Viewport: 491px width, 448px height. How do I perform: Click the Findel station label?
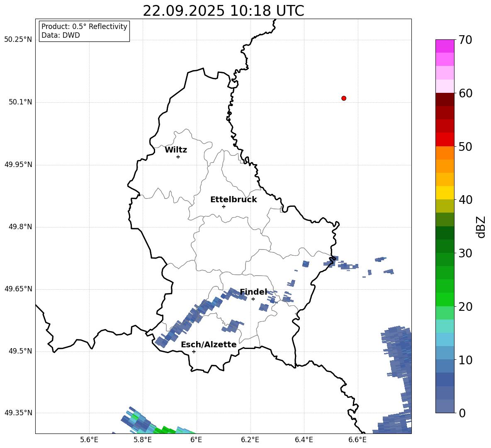point(253,292)
